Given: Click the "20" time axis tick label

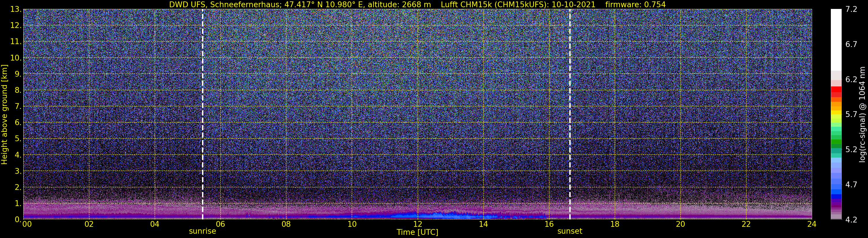Looking at the screenshot, I should pos(680,224).
